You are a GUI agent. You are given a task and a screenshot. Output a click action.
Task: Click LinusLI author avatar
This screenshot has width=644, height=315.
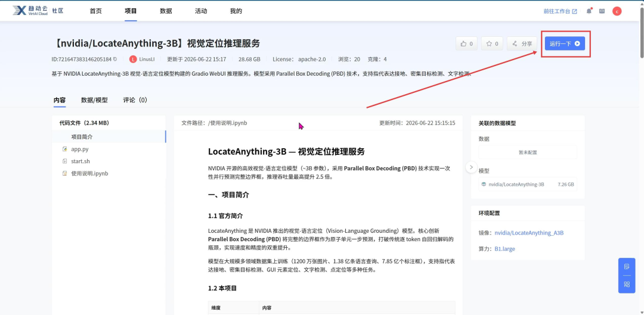132,59
